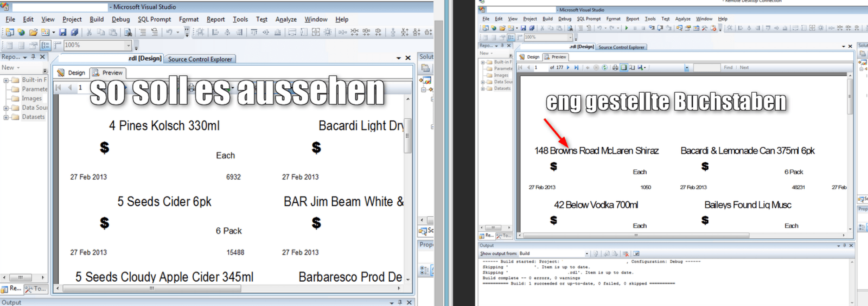Click Page Setup icon in right preview toolbar
Screen dimensions: 868x306
click(632, 68)
